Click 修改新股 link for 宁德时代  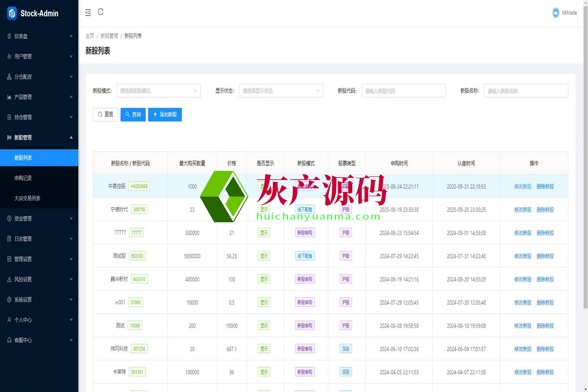(x=523, y=210)
